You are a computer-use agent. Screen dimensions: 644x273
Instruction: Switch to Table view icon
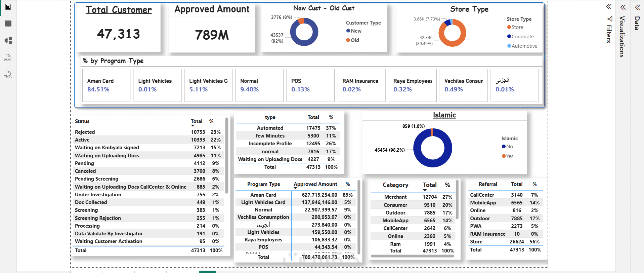[x=8, y=24]
